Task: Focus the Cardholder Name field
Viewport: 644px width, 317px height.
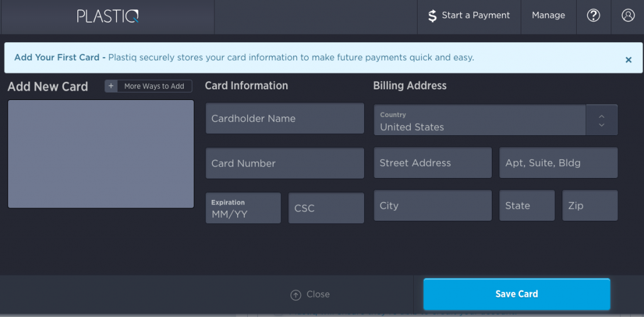Action: point(285,118)
